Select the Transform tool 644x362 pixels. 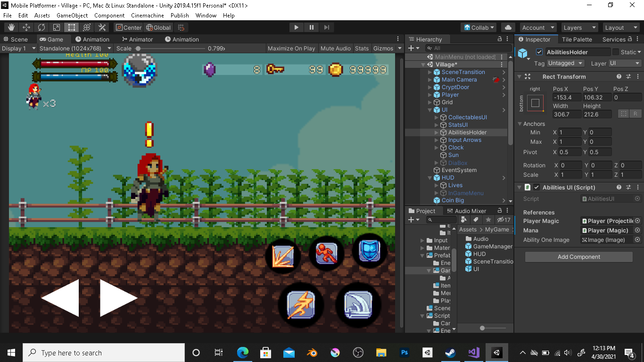coord(87,27)
